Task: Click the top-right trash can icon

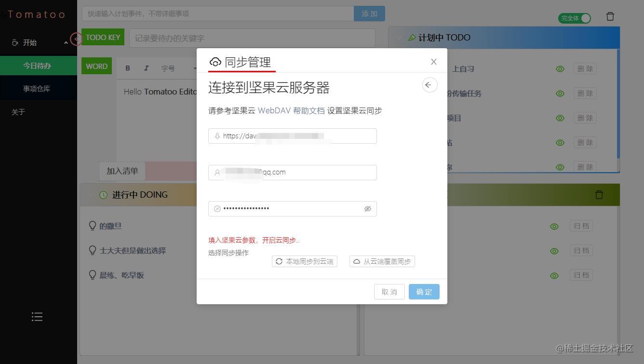Action: (x=610, y=17)
